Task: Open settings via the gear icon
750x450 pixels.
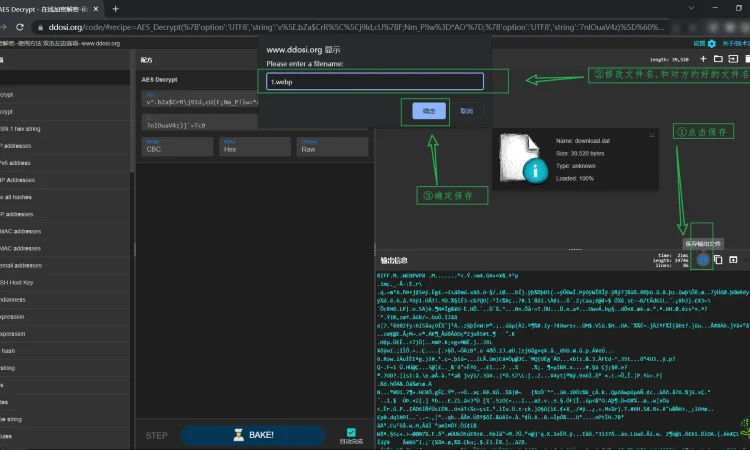Action: 712,44
